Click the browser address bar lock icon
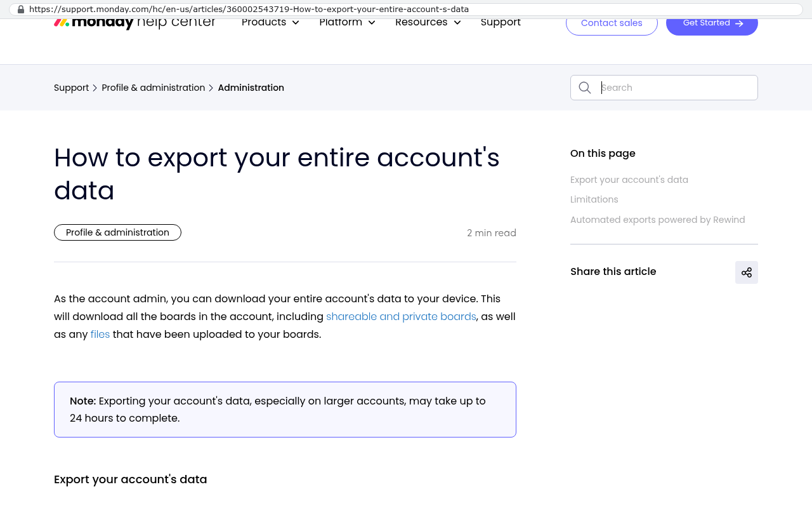The width and height of the screenshot is (812, 508). pyautogui.click(x=21, y=10)
